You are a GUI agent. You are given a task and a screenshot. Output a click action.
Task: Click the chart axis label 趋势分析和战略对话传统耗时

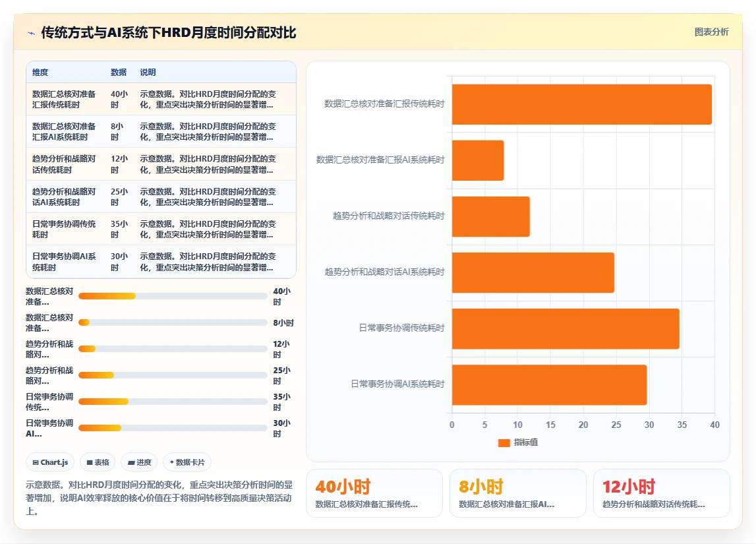tap(388, 216)
